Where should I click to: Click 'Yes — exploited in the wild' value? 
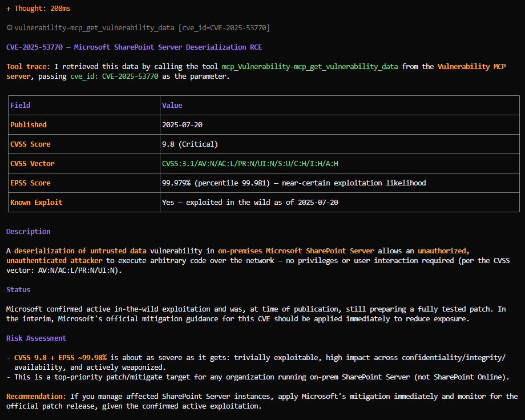(x=250, y=203)
